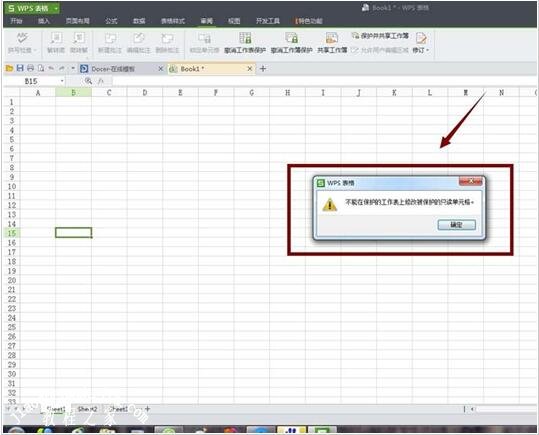Select the Sheet2 worksheet tab
Screen dimensions: 539x435
[87, 409]
